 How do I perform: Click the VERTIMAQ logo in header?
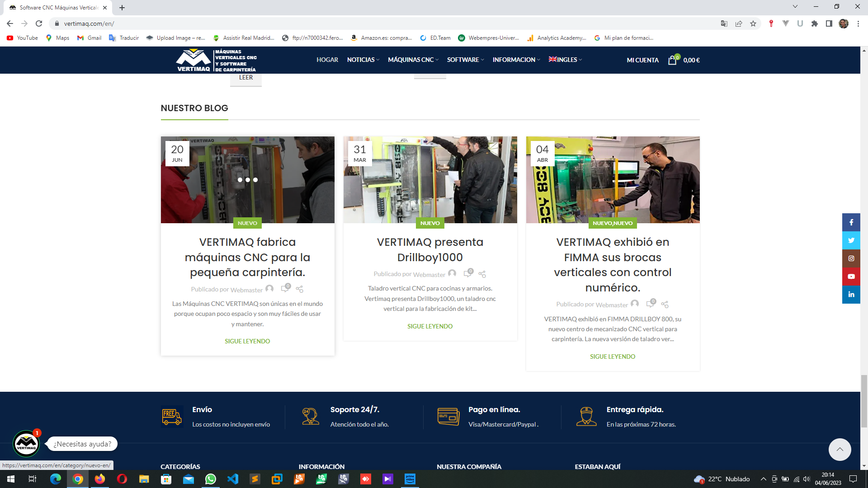(x=216, y=61)
